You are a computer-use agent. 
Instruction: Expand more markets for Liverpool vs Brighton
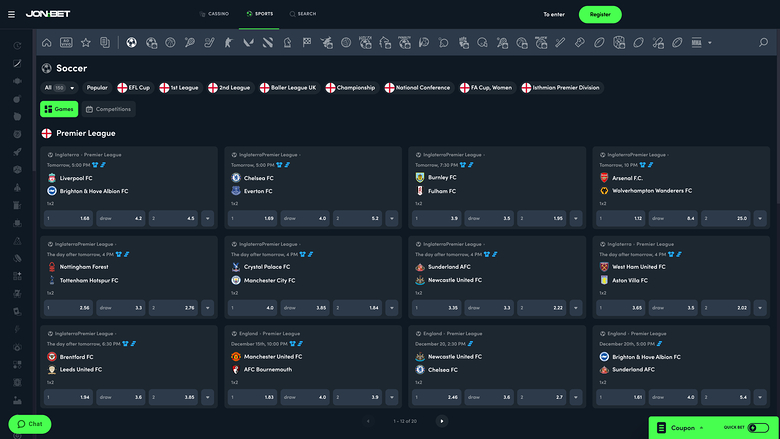coord(208,218)
